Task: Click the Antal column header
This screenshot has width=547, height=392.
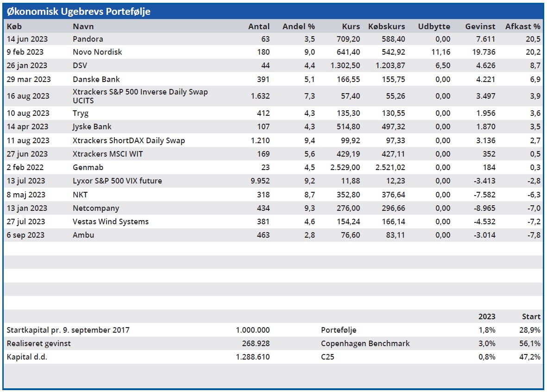Action: point(258,26)
